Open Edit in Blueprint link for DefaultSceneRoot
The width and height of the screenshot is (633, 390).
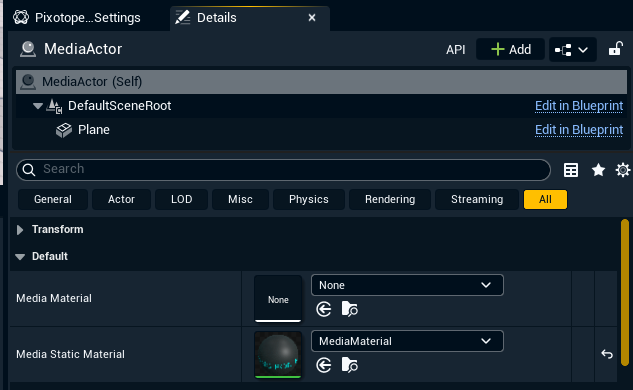pyautogui.click(x=579, y=106)
